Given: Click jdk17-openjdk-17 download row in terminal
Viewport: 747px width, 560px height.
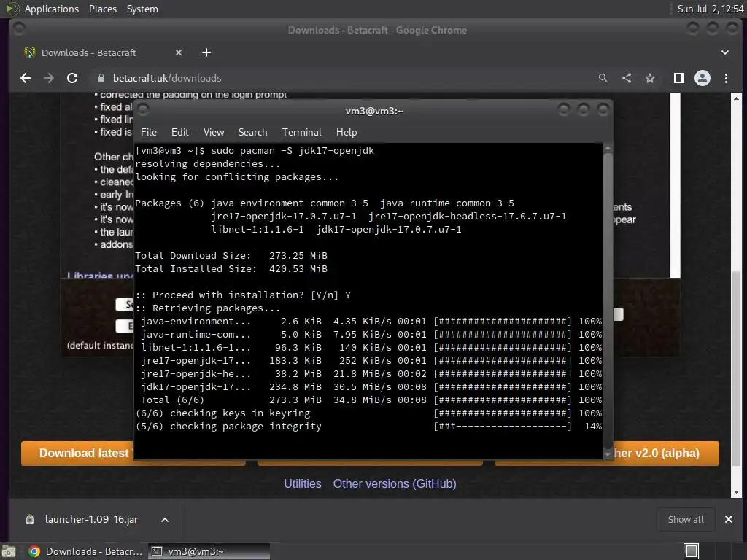Looking at the screenshot, I should coord(368,387).
